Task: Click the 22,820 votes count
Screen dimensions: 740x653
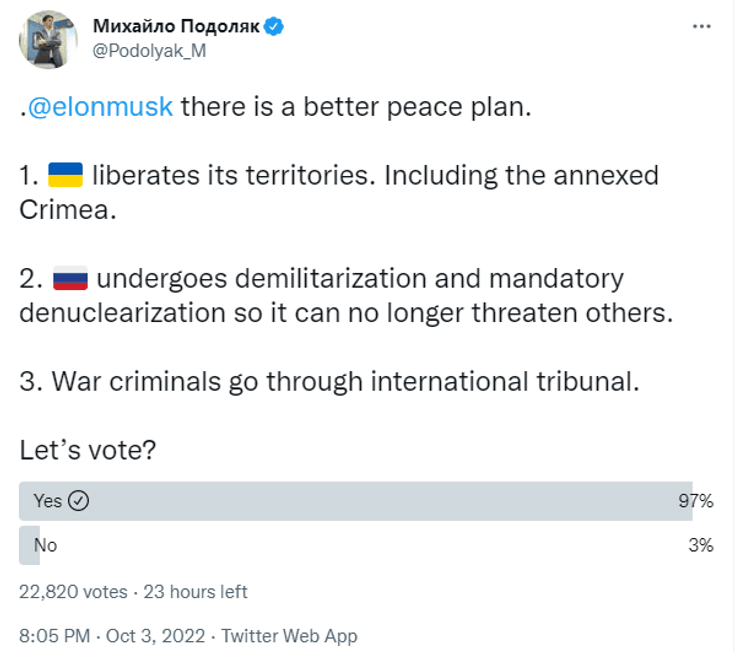Action: (x=74, y=591)
